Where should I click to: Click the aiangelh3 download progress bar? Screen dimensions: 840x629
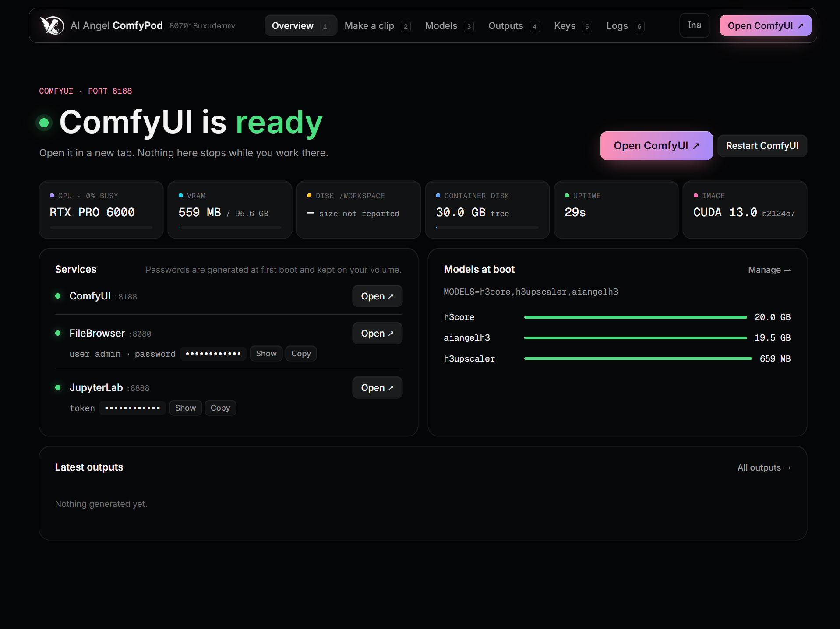pos(635,338)
